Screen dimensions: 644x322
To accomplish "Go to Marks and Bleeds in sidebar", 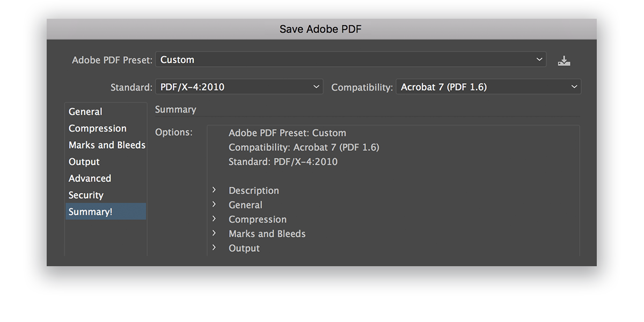I will click(x=106, y=145).
